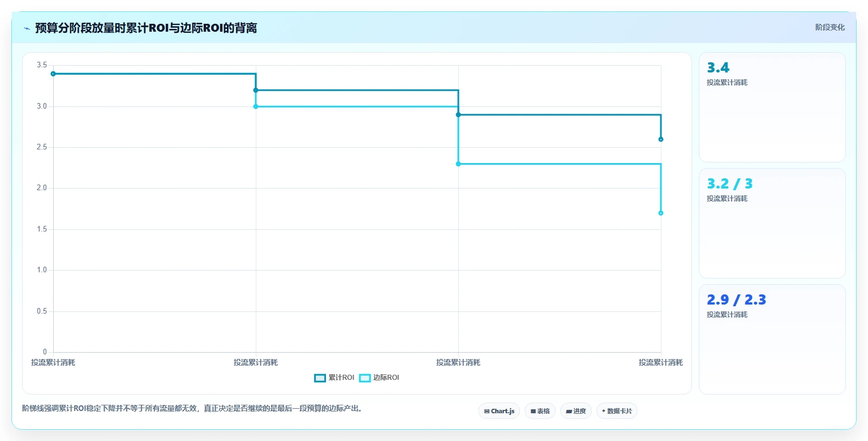Click the 边际ROI data point at 1.7
The height and width of the screenshot is (441, 868).
pos(661,213)
